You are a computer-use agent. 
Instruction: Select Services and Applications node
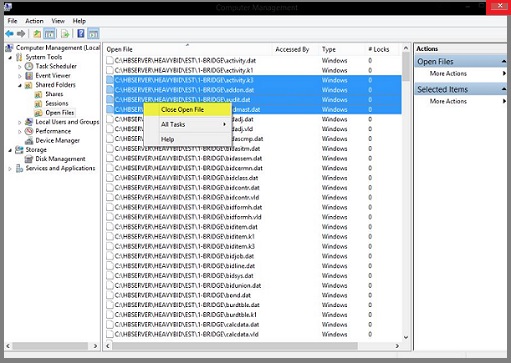pyautogui.click(x=60, y=168)
